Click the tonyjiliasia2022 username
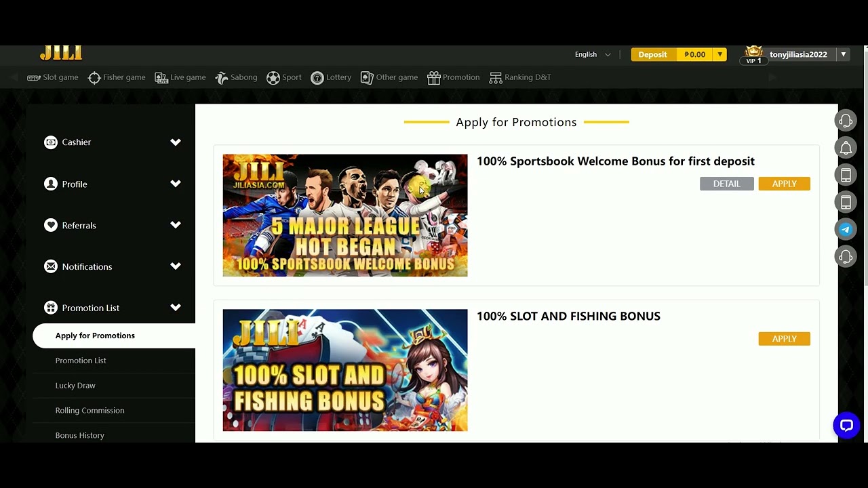 pyautogui.click(x=798, y=54)
